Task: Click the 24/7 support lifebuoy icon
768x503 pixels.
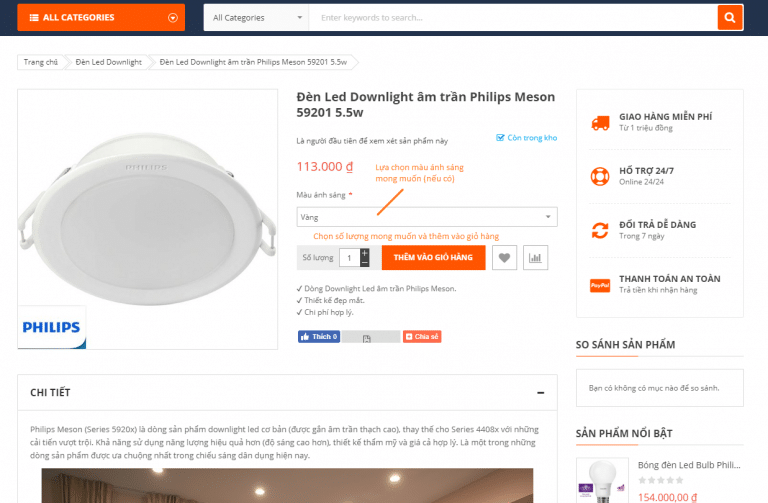Action: tap(600, 176)
